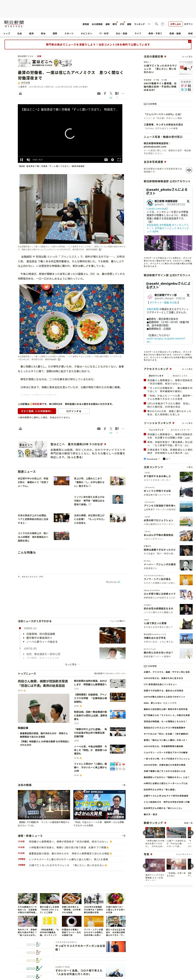The width and height of the screenshot is (196, 980).
Task: Open the X post icon in @asahi_photo widget
Action: coord(188,201)
